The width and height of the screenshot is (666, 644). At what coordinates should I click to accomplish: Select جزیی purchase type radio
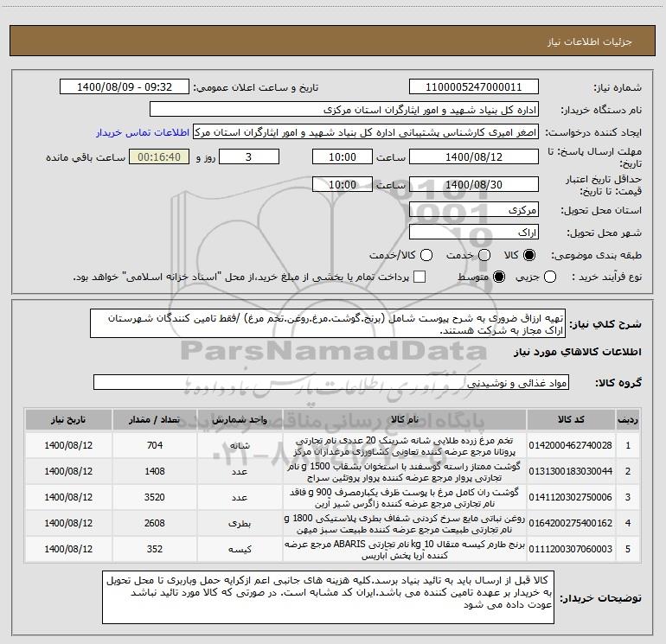pos(549,277)
